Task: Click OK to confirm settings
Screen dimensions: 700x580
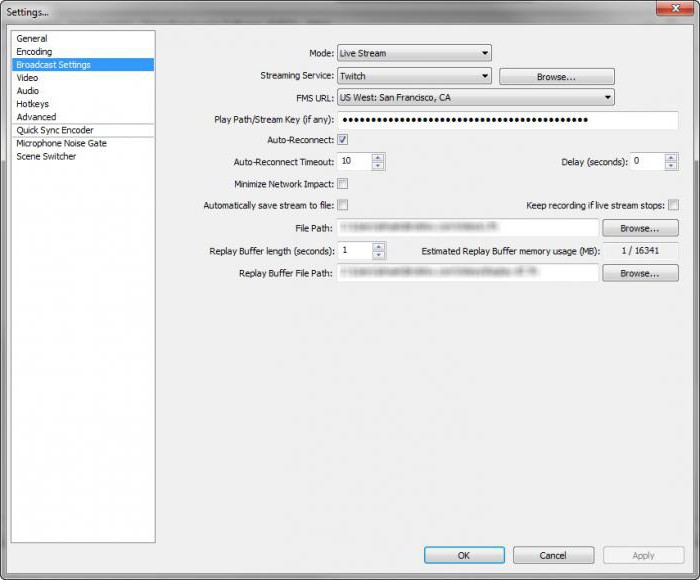Action: click(464, 555)
